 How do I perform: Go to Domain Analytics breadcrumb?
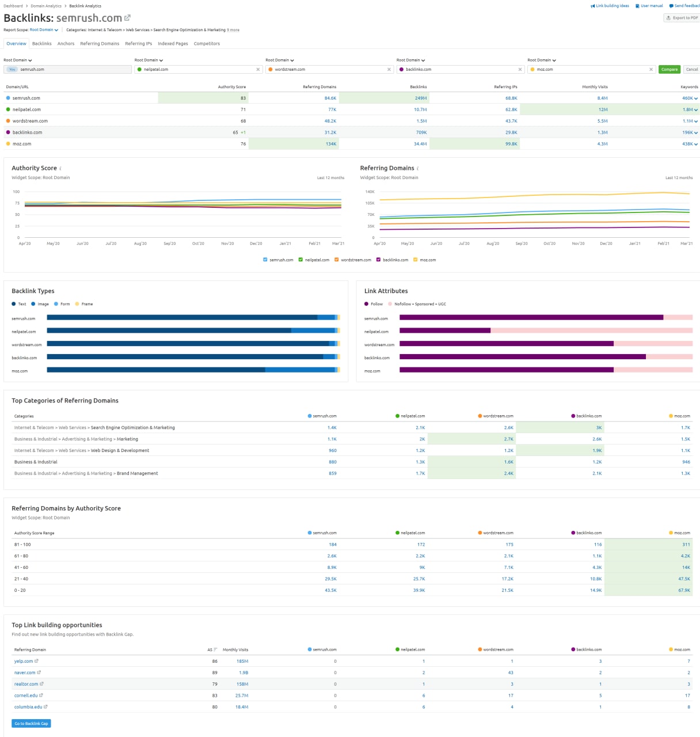tap(46, 6)
